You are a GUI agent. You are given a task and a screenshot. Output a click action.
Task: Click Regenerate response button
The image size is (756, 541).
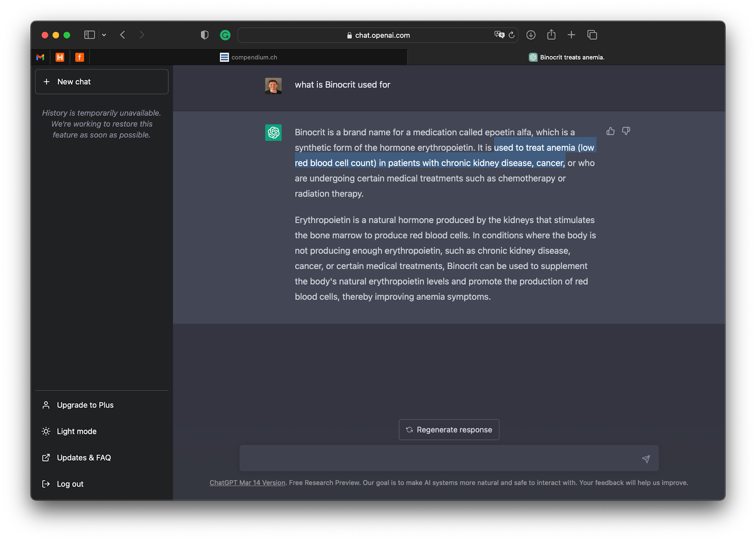(449, 430)
